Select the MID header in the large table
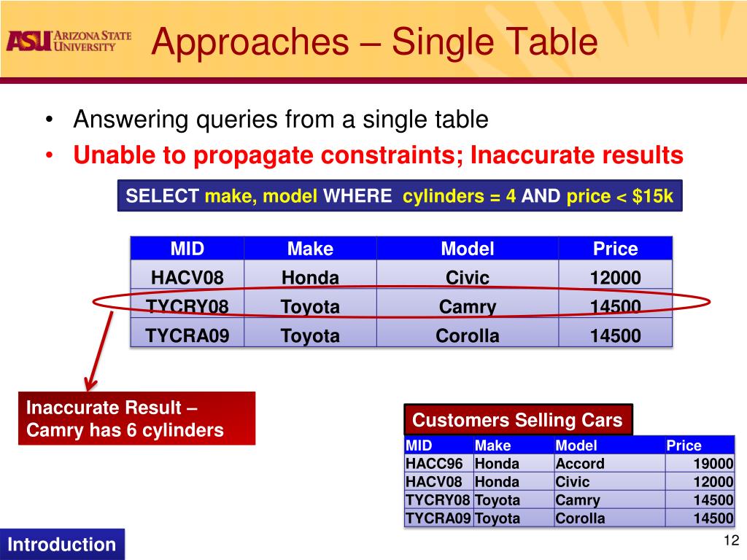Screen dimensions: 747x560 click(187, 249)
